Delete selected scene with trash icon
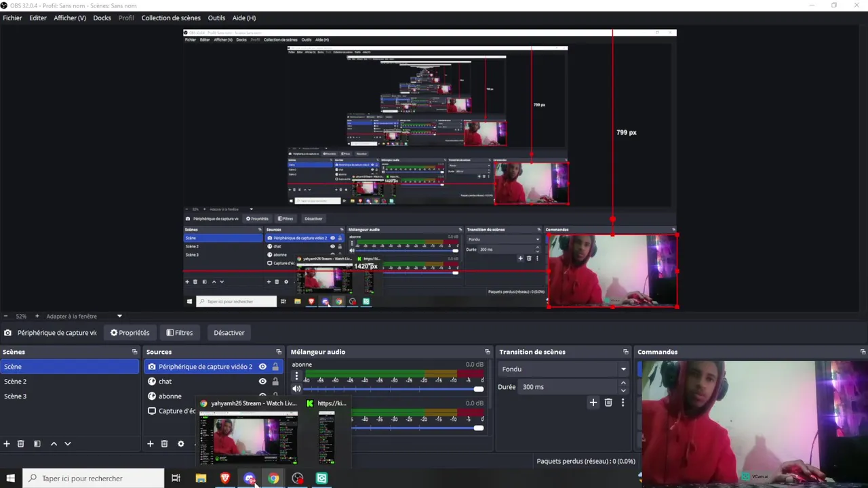868x488 pixels. click(x=21, y=444)
